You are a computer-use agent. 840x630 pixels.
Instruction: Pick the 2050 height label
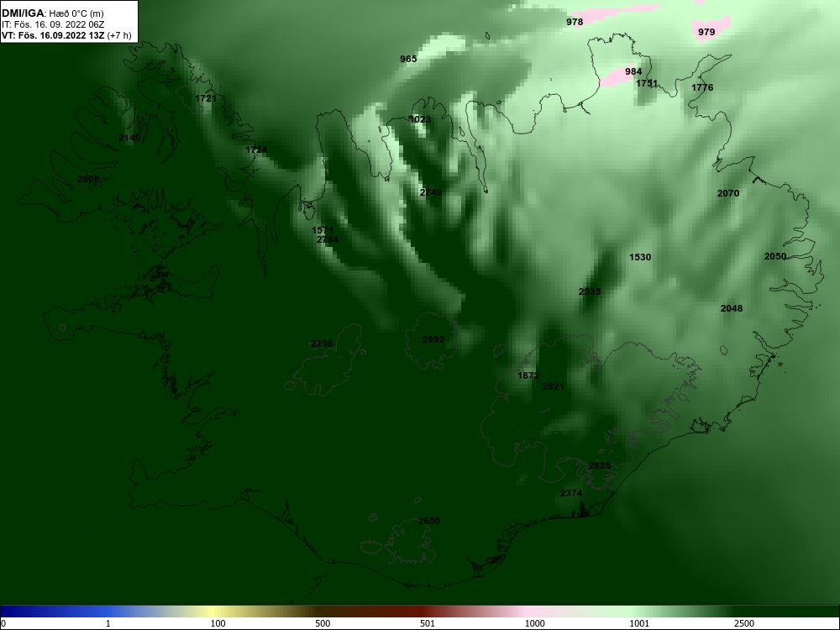point(774,256)
